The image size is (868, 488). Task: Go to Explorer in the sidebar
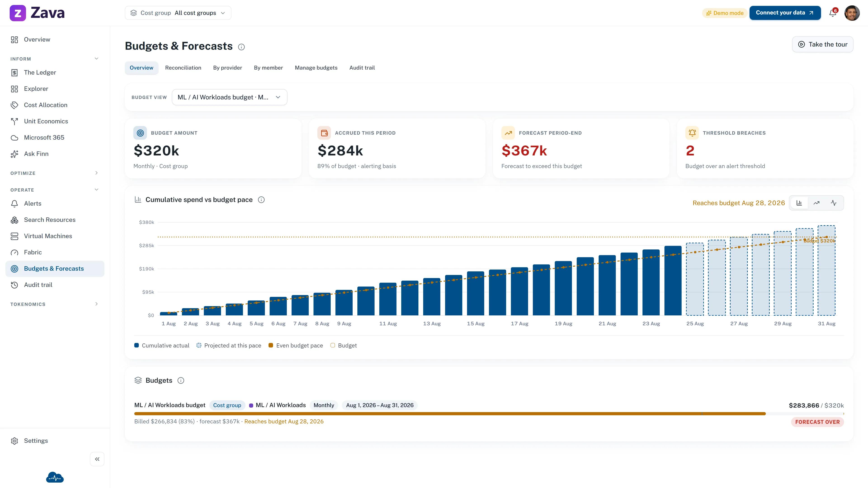pyautogui.click(x=55, y=89)
